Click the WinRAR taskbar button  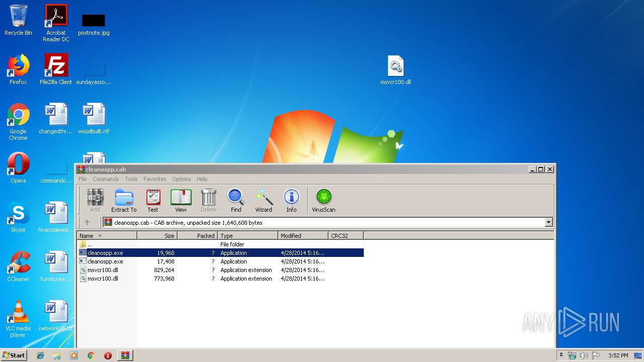pyautogui.click(x=125, y=355)
